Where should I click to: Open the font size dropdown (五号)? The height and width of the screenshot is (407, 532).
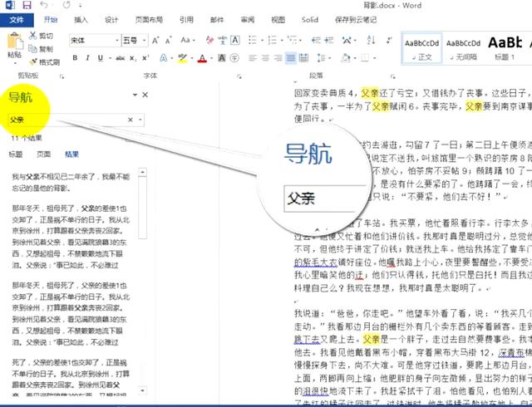tap(144, 41)
